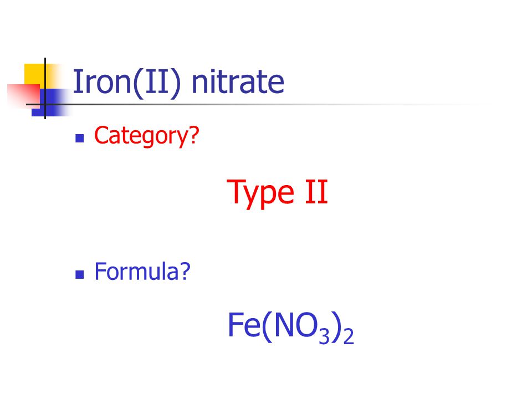
Task: Click the subscript 2 after the parenthesis
Action: pyautogui.click(x=349, y=336)
